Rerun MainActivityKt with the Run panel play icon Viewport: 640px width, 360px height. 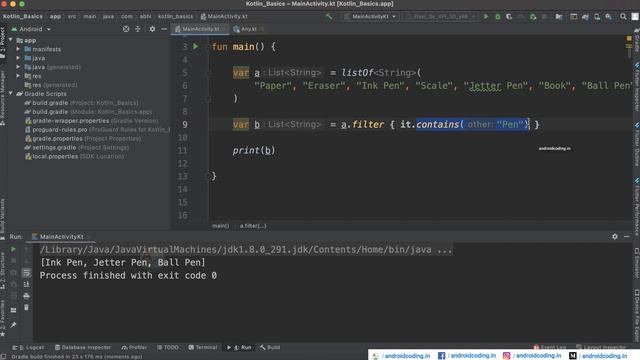pos(13,249)
